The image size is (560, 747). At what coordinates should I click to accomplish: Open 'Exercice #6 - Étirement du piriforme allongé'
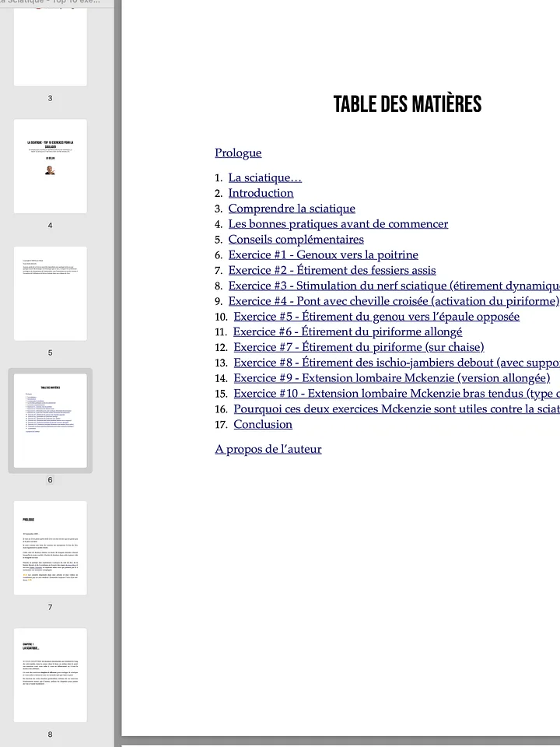348,331
